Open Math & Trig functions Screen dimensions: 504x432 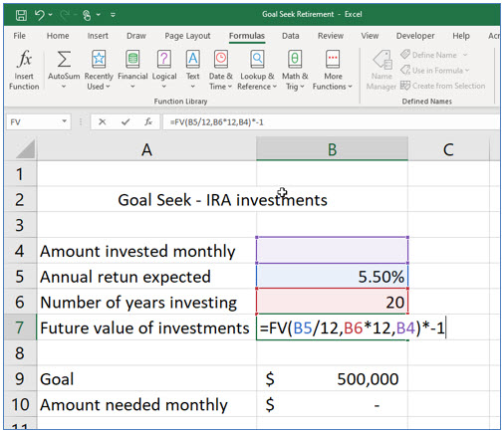[295, 70]
